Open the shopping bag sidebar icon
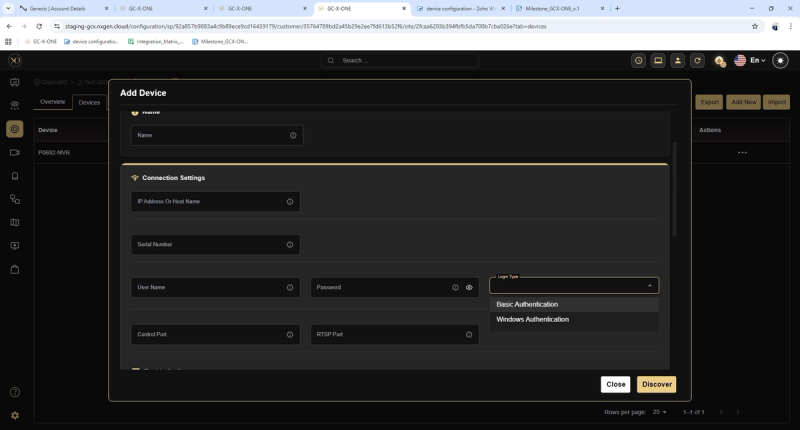Image resolution: width=800 pixels, height=430 pixels. [15, 269]
